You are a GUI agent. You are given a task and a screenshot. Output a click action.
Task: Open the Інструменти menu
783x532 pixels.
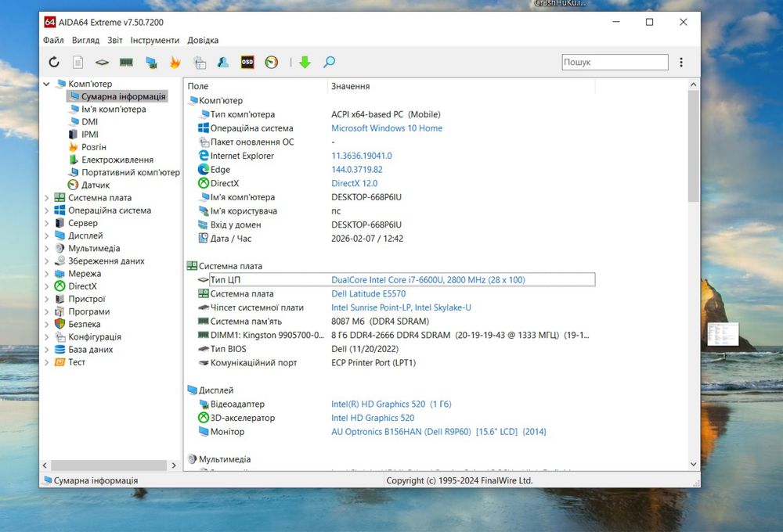(x=155, y=41)
